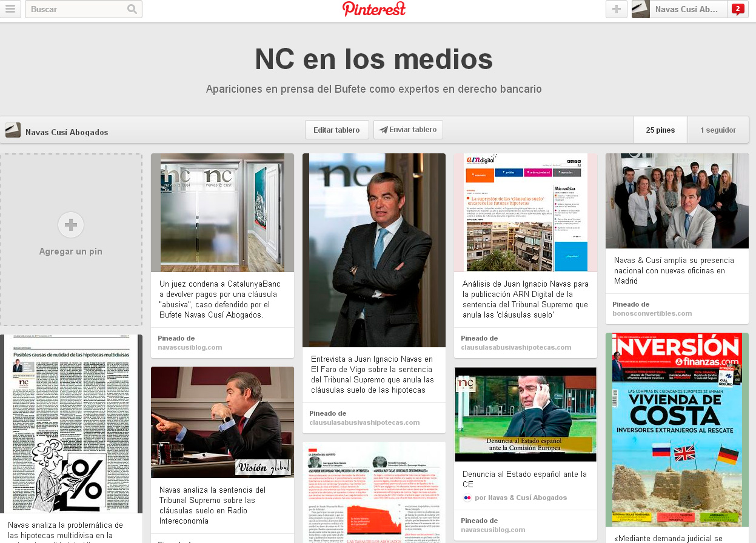Click the NC en los medios board title
This screenshot has width=756, height=543.
pyautogui.click(x=374, y=59)
